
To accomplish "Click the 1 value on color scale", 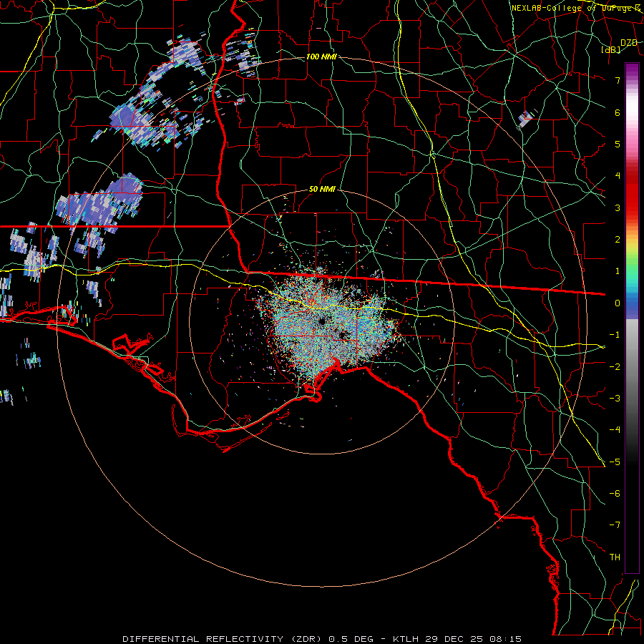I will pyautogui.click(x=618, y=271).
